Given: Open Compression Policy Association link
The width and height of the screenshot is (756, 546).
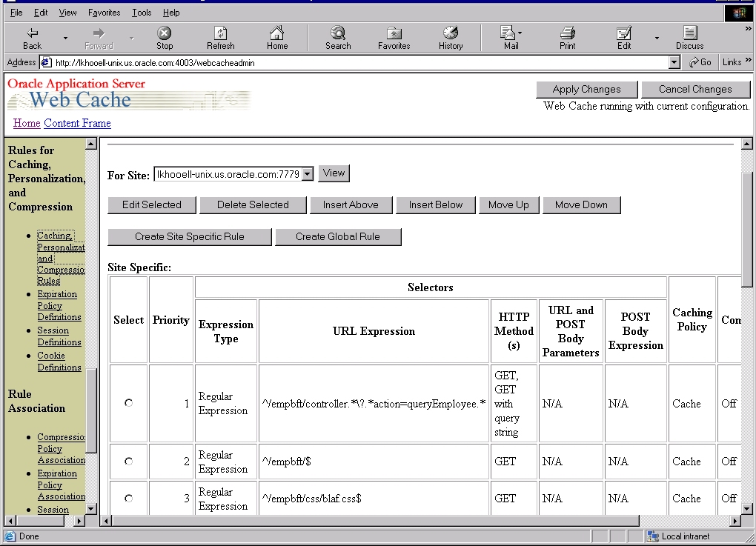Looking at the screenshot, I should click(62, 449).
